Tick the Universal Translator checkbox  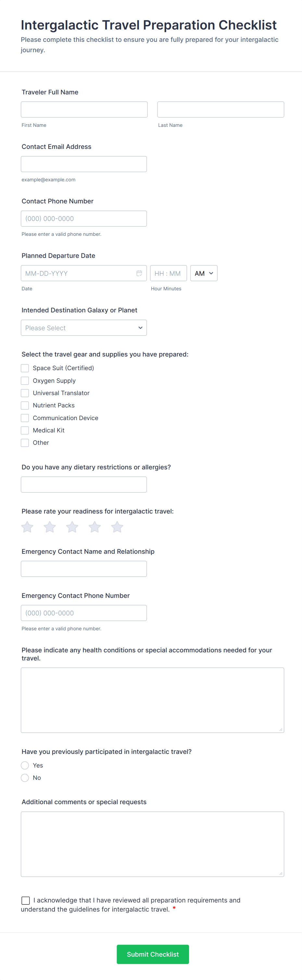25,393
